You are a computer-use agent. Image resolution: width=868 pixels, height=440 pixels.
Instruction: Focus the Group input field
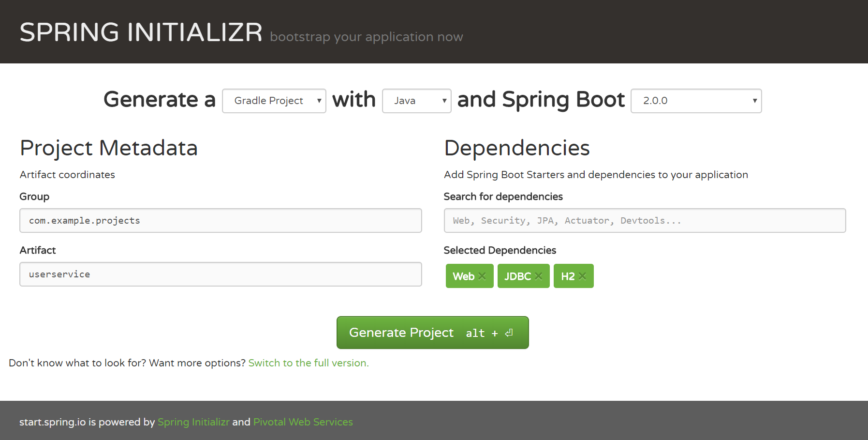click(x=221, y=221)
